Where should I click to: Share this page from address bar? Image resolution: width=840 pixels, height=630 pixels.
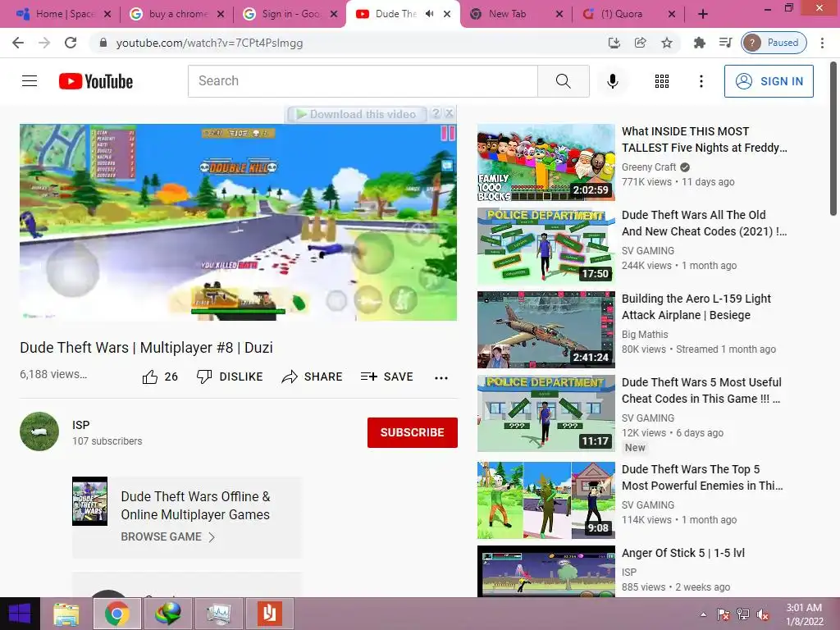[640, 43]
